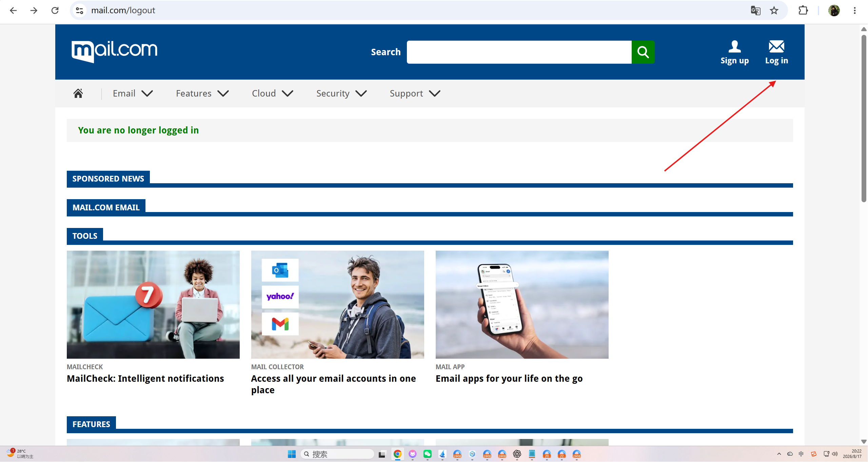The width and height of the screenshot is (868, 462).
Task: Open 'Access all your email accounts' article link
Action: 333,384
